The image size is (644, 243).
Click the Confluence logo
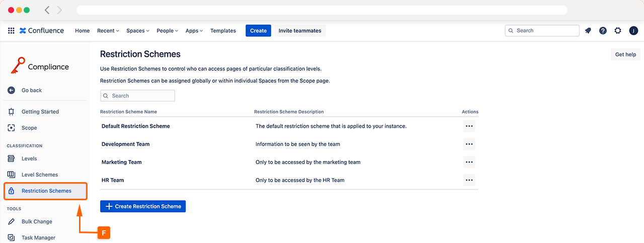42,31
